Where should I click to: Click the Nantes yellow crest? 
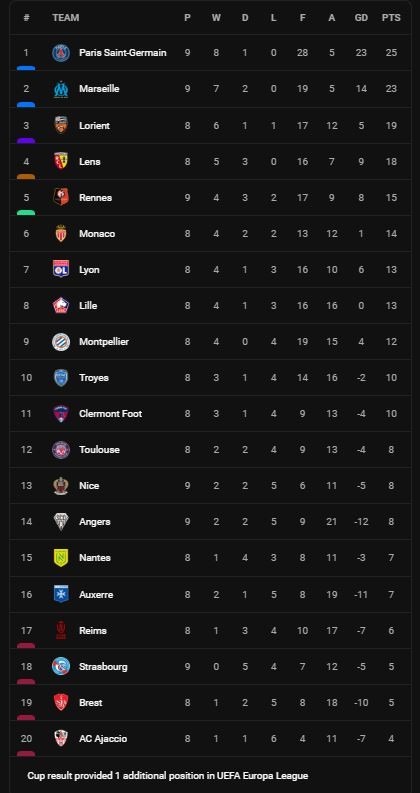pyautogui.click(x=61, y=558)
